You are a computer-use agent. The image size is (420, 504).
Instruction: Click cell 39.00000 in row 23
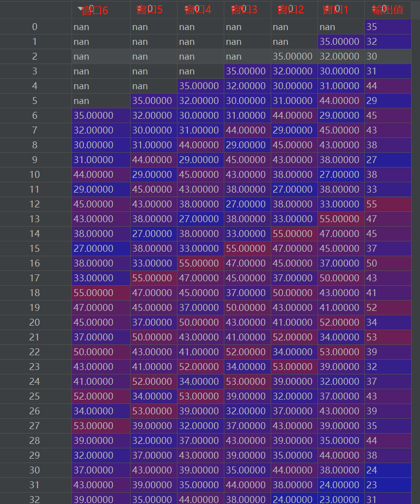tap(341, 367)
